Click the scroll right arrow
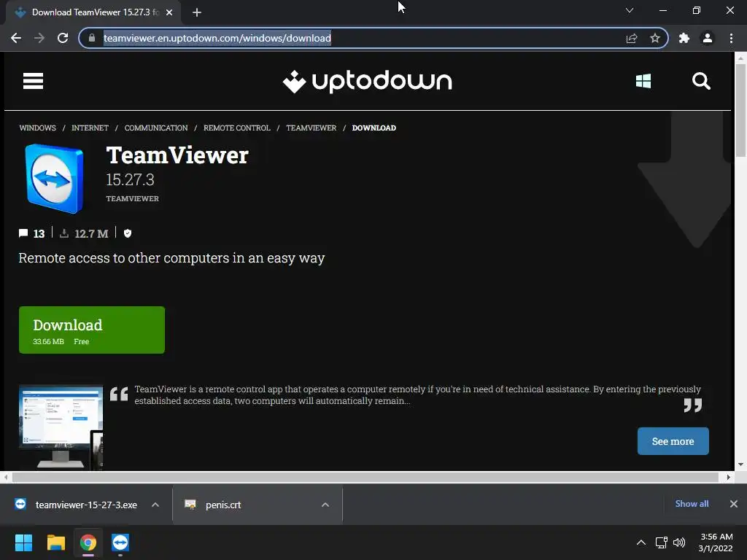The height and width of the screenshot is (560, 747). point(728,477)
